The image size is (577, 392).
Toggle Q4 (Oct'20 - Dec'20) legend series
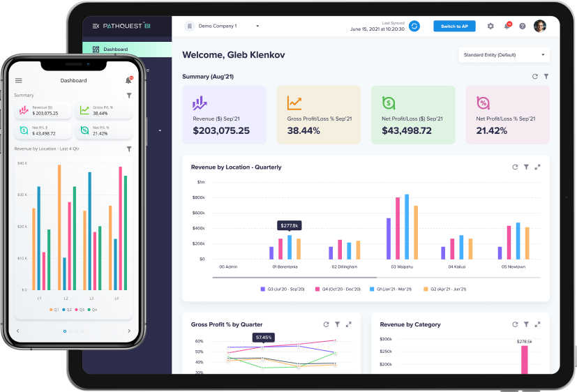tap(337, 289)
